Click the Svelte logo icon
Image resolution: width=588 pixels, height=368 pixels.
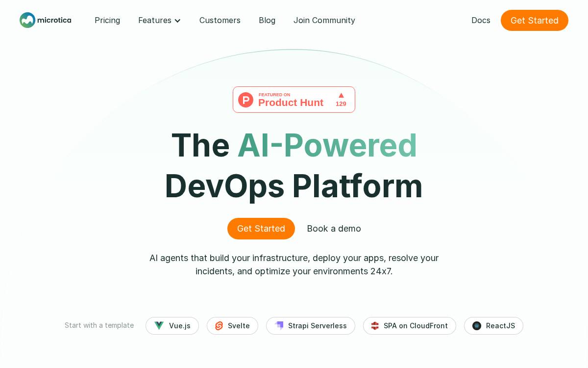(219, 326)
